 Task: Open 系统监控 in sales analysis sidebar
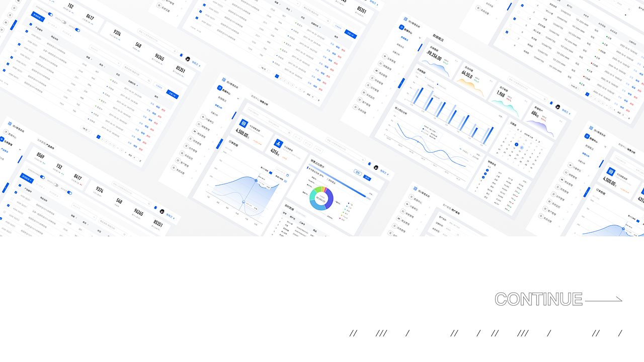pos(186,156)
